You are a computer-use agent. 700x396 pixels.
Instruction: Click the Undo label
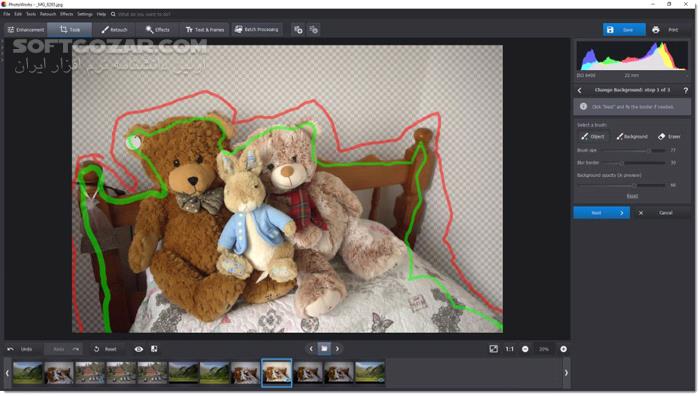(x=26, y=349)
